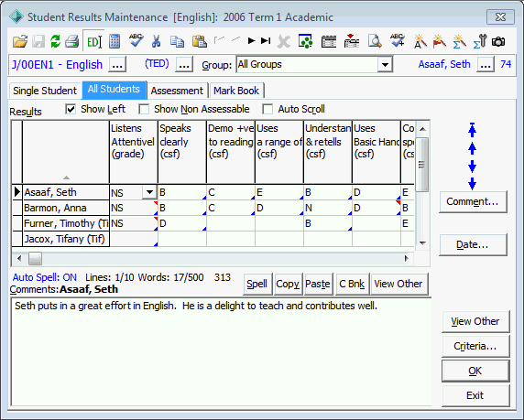Open the calculator icon
524x420 pixels.
(x=115, y=41)
